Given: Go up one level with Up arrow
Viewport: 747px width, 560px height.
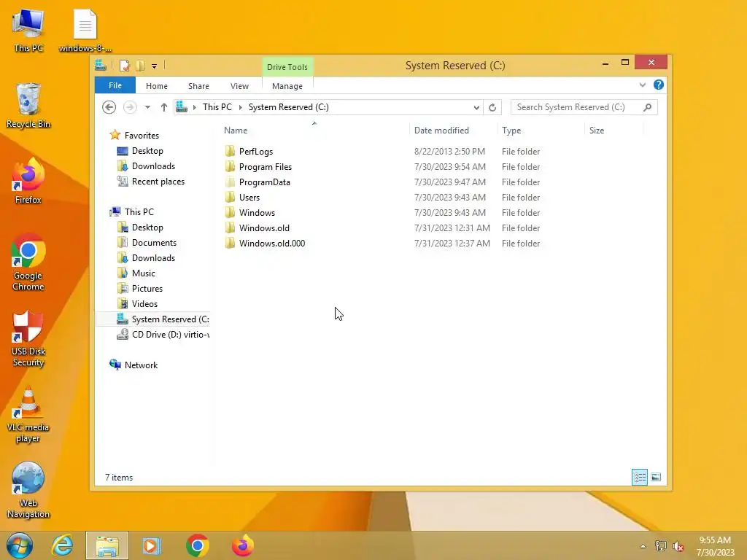Looking at the screenshot, I should [164, 107].
